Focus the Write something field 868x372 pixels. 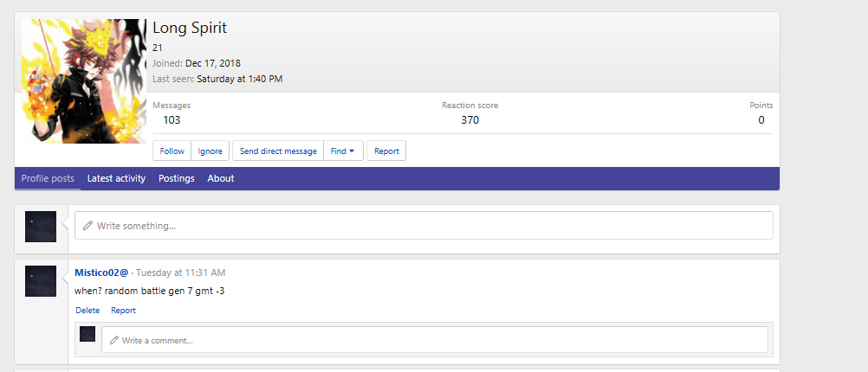click(x=424, y=226)
